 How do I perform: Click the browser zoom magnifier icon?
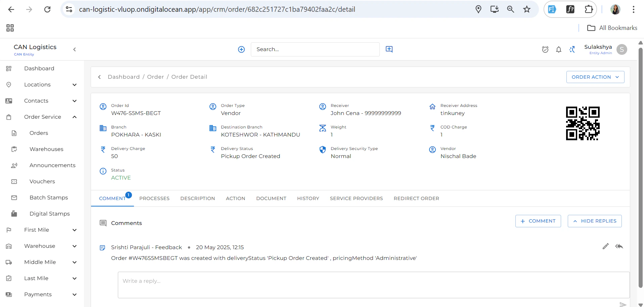tap(510, 9)
